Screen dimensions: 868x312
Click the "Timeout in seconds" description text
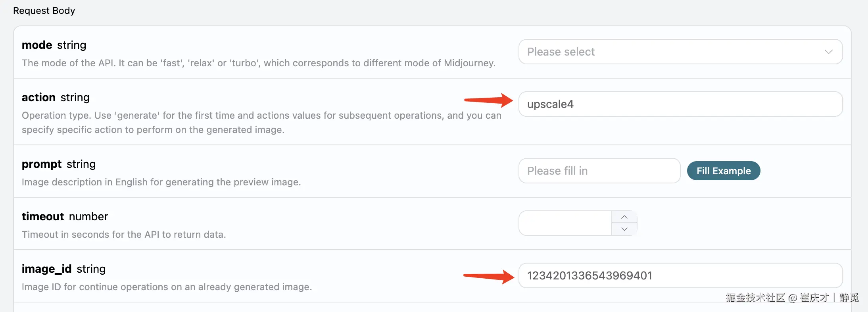pyautogui.click(x=124, y=235)
